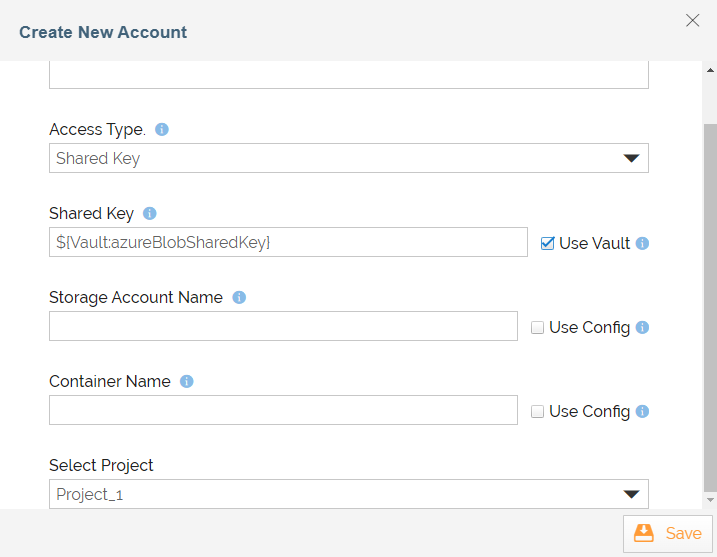Click the Save button
The width and height of the screenshot is (717, 557).
point(668,534)
